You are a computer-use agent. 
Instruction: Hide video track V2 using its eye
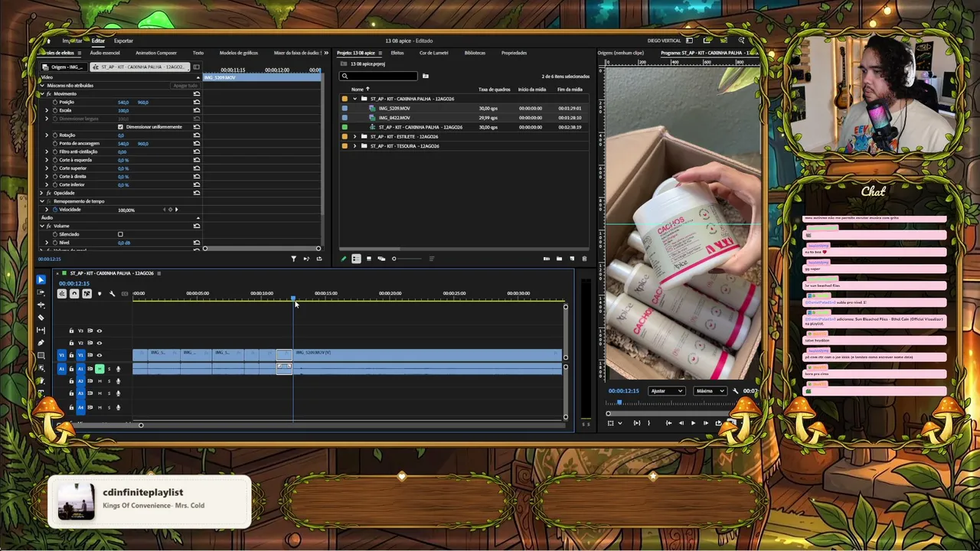point(99,343)
